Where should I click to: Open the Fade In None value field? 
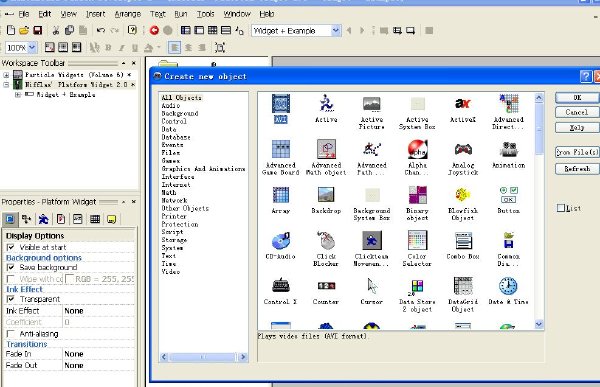tap(98, 354)
